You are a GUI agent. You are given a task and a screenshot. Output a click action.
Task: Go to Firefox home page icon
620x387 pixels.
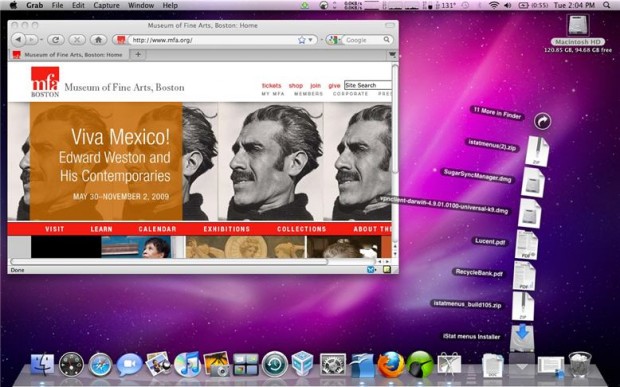pos(98,40)
